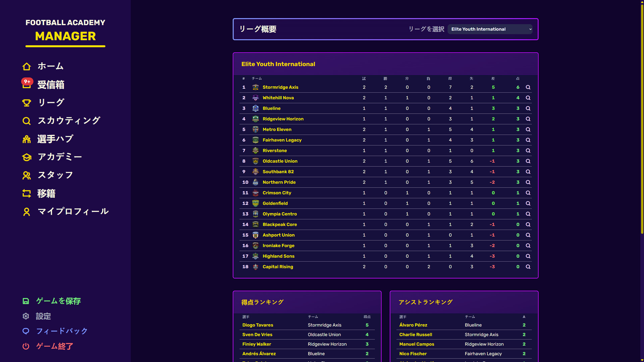Viewport: 644px width, 362px height.
Task: Open スカウティング in the sidebar
Action: click(x=69, y=121)
